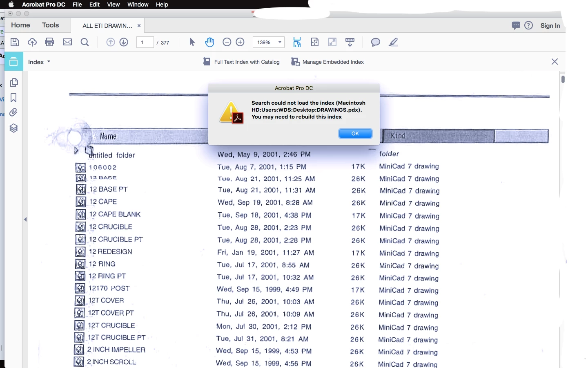Print the document with the printer icon
The height and width of the screenshot is (368, 588).
coord(49,42)
